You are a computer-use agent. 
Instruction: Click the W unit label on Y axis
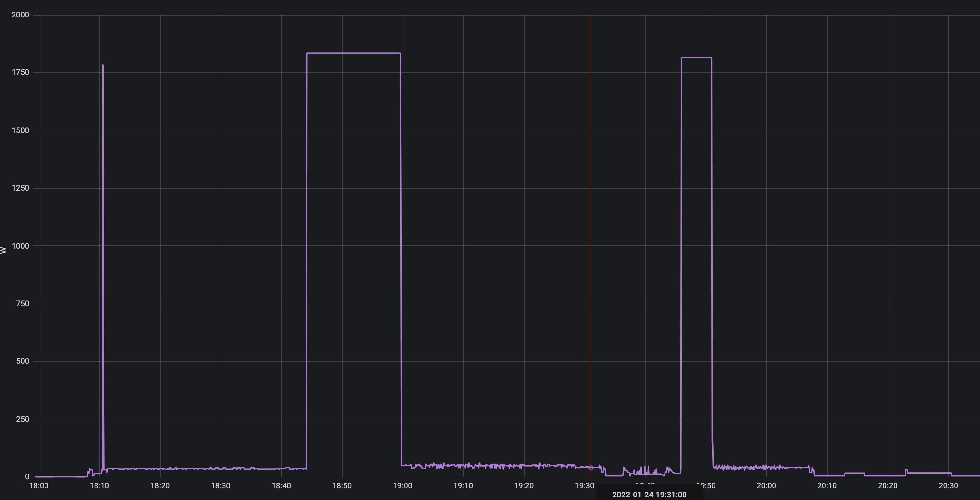pos(4,250)
